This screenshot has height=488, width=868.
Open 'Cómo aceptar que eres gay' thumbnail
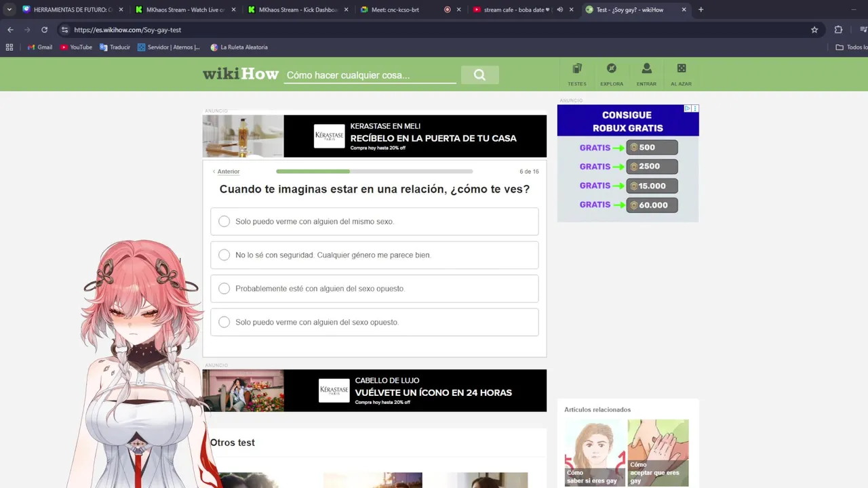click(x=658, y=453)
